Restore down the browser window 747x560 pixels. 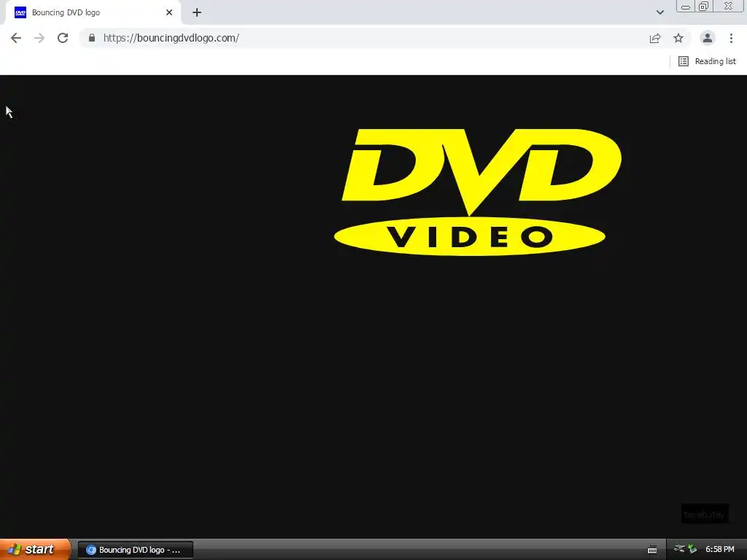[x=704, y=6]
